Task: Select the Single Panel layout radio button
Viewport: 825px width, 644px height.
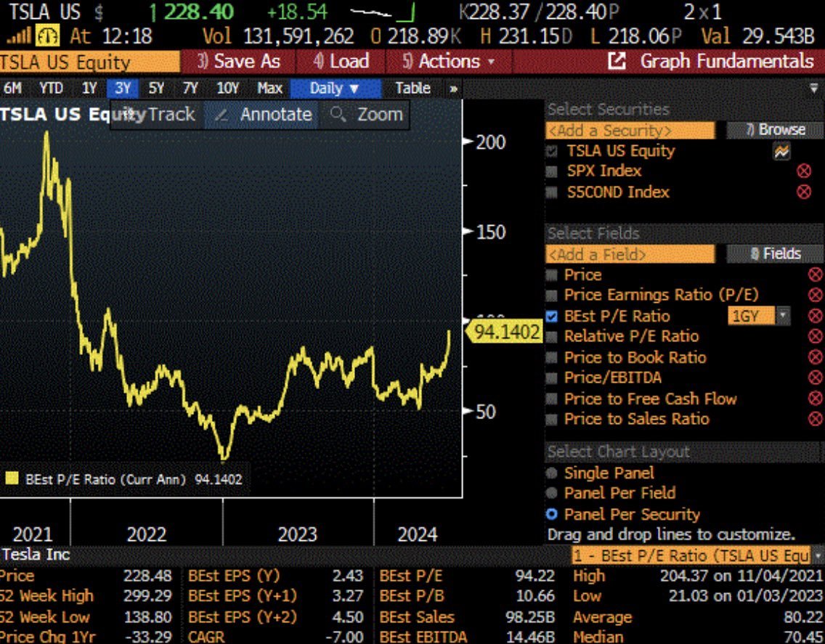Action: point(551,473)
